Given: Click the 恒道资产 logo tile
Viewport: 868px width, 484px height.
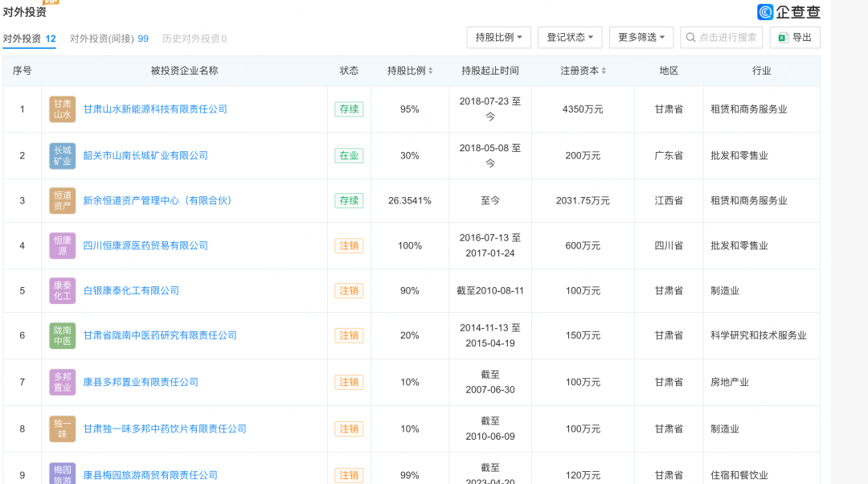Looking at the screenshot, I should (62, 201).
